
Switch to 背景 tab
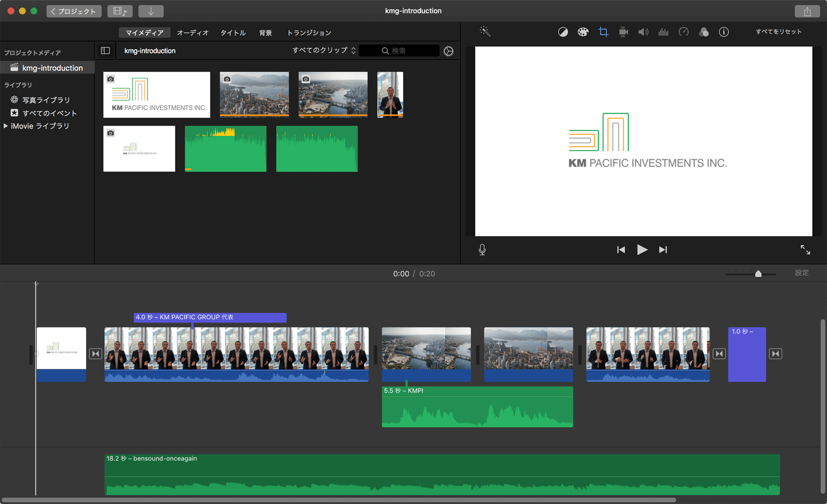(x=266, y=33)
